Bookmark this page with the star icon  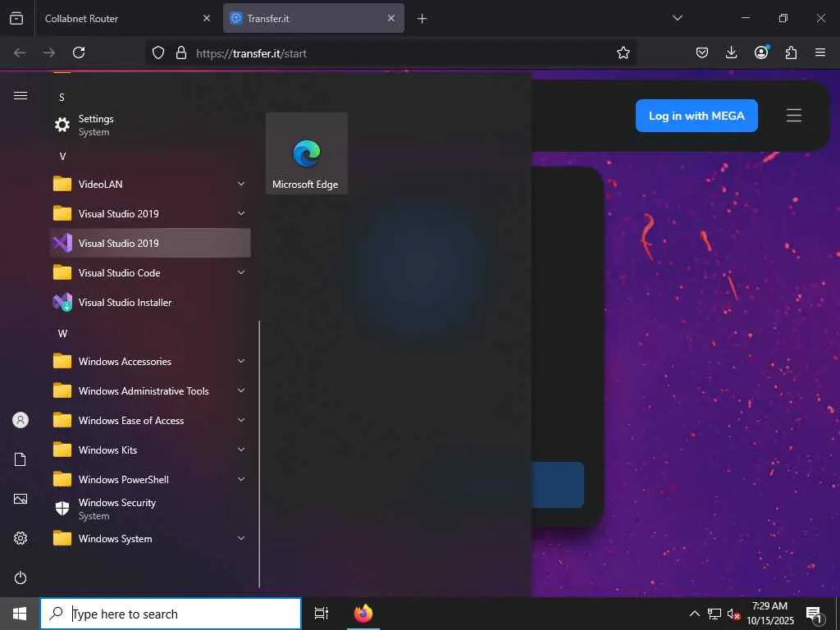click(x=623, y=52)
